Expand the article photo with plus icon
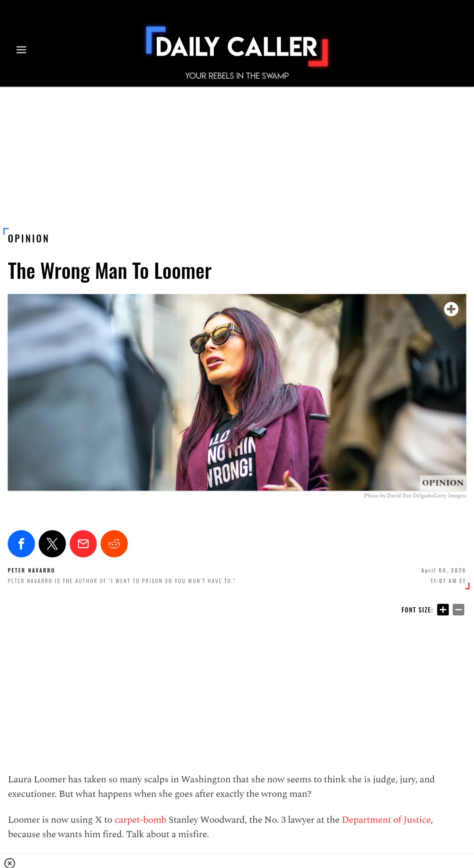474x868 pixels. tap(451, 309)
